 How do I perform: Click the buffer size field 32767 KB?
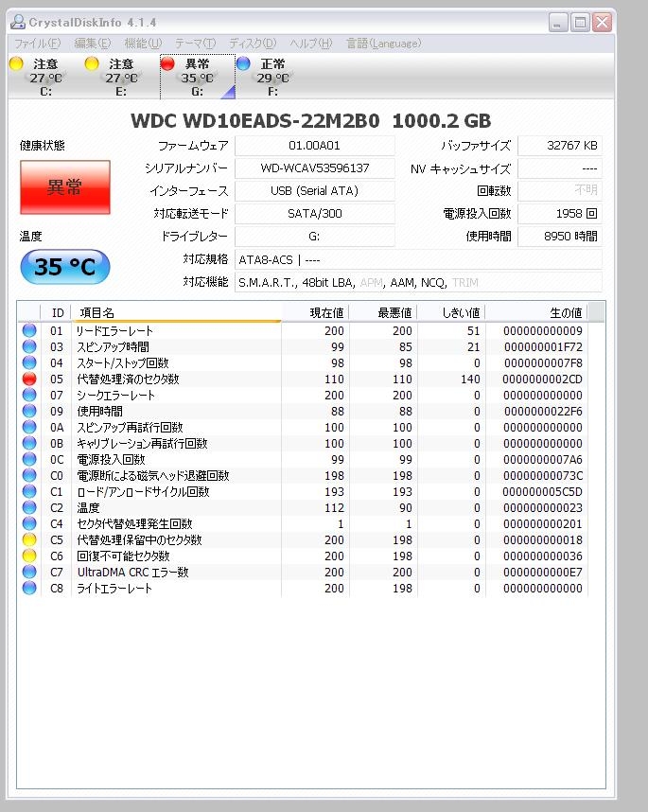click(560, 146)
